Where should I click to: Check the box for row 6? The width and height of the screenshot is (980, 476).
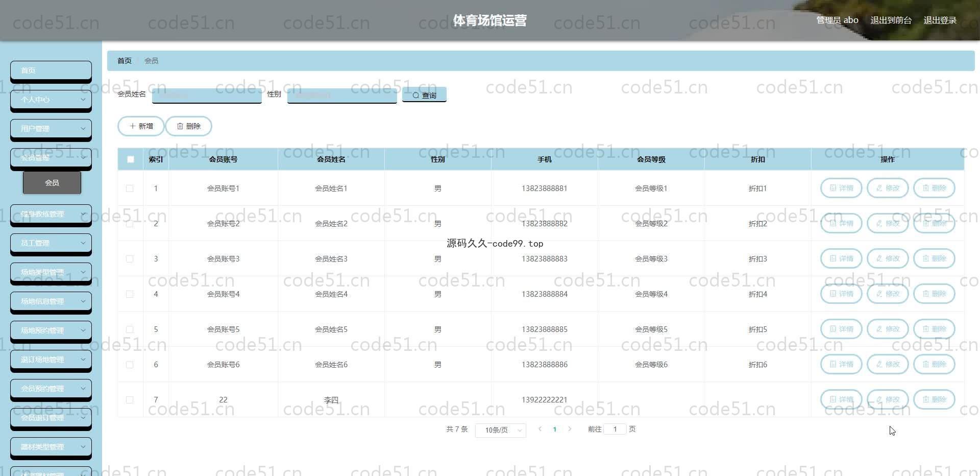point(130,365)
